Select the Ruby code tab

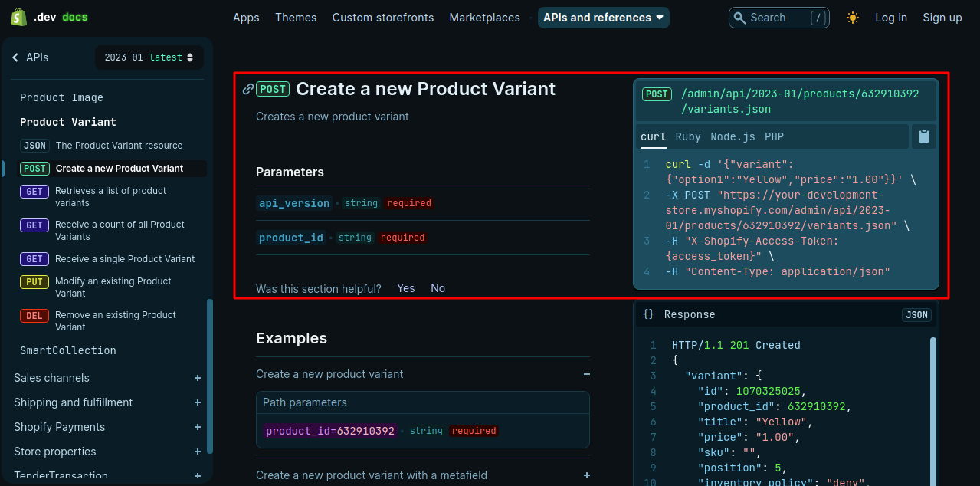click(x=688, y=136)
